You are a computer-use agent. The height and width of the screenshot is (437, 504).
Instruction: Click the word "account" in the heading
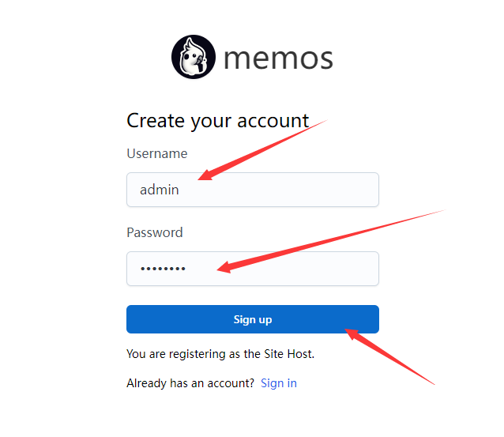point(273,121)
